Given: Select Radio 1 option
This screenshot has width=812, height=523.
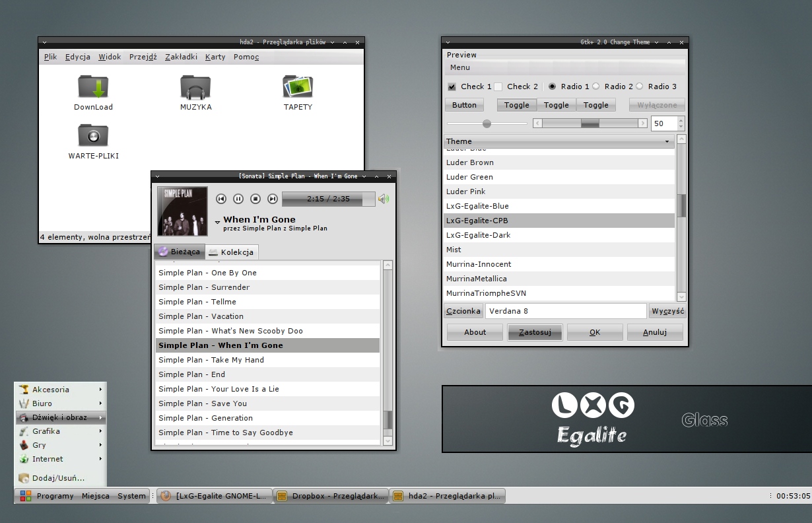Looking at the screenshot, I should point(553,87).
